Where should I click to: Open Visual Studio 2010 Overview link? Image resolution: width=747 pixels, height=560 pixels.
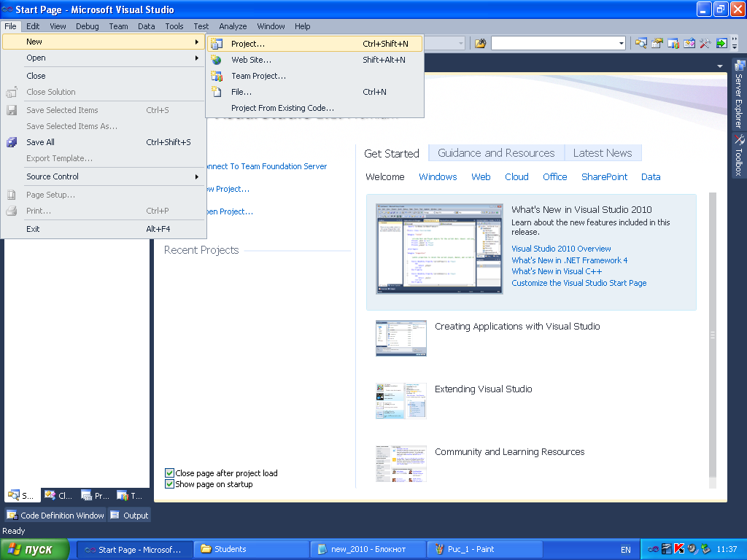tap(561, 249)
